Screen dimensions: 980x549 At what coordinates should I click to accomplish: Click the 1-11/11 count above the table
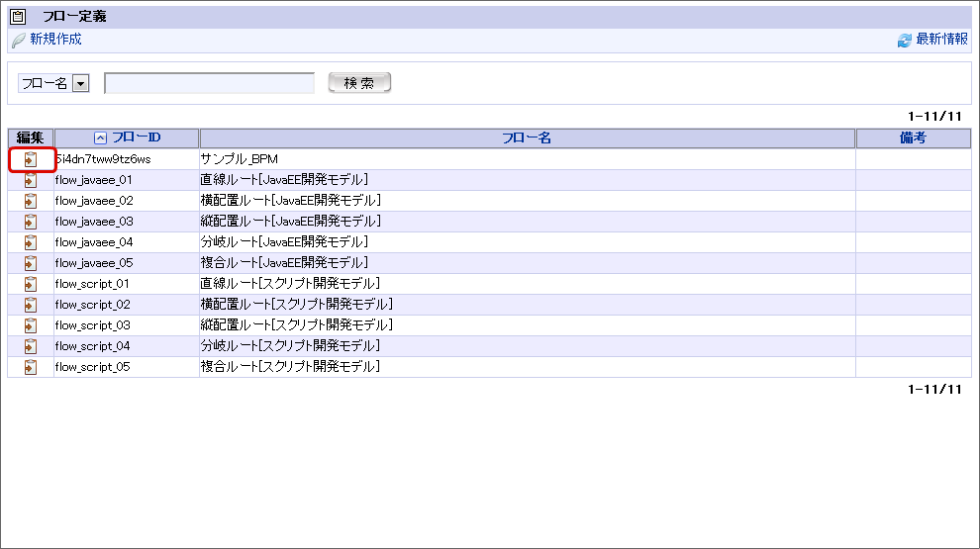pos(934,116)
